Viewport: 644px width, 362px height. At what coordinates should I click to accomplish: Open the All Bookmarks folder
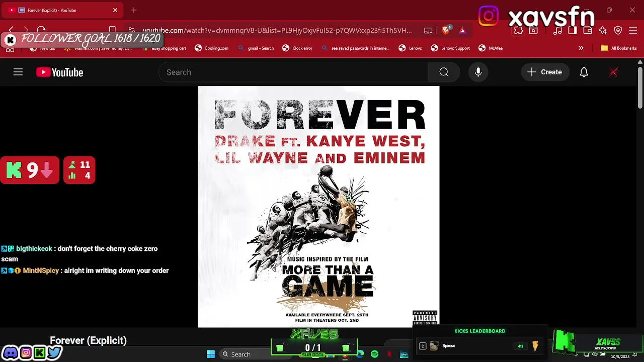click(x=619, y=48)
